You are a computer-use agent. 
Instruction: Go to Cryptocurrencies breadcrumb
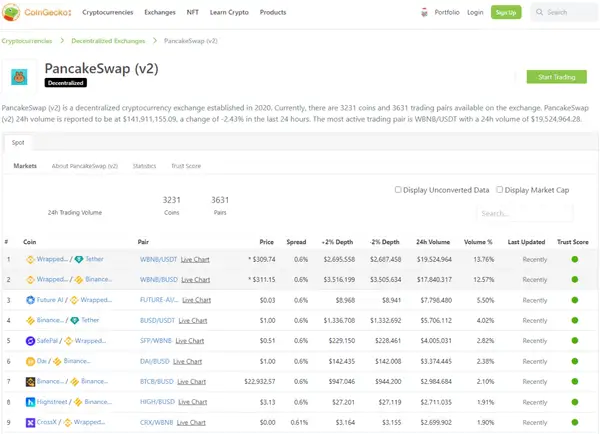coord(27,41)
